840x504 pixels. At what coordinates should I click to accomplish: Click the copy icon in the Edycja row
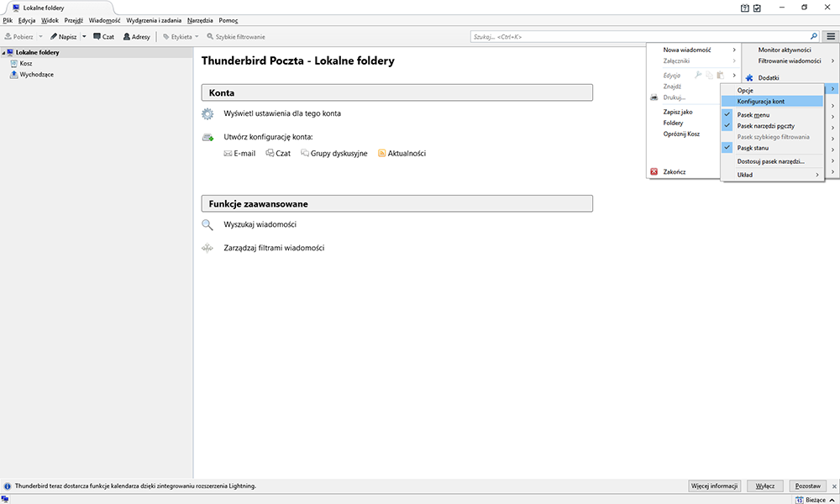click(x=709, y=75)
